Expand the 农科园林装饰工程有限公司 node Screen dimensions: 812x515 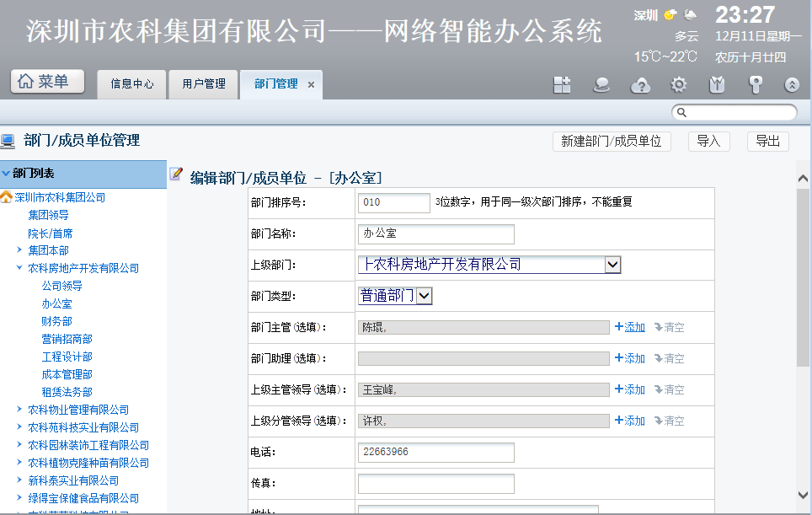[x=19, y=444]
